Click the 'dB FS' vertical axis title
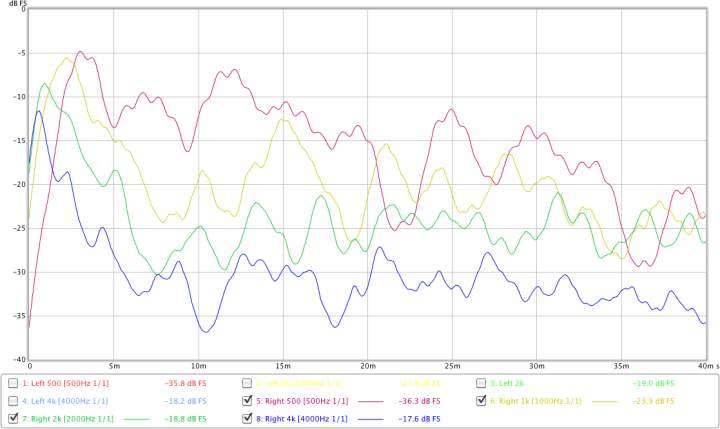This screenshot has height=429, width=720. coord(18,3)
